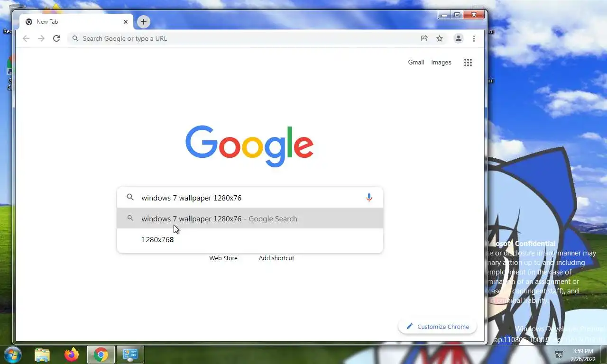Viewport: 607px width, 364px height.
Task: Restore down the Chrome window
Action: (x=457, y=15)
